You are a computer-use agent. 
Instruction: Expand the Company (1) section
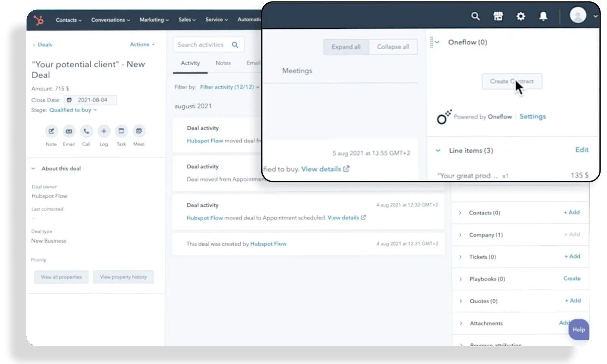click(460, 235)
